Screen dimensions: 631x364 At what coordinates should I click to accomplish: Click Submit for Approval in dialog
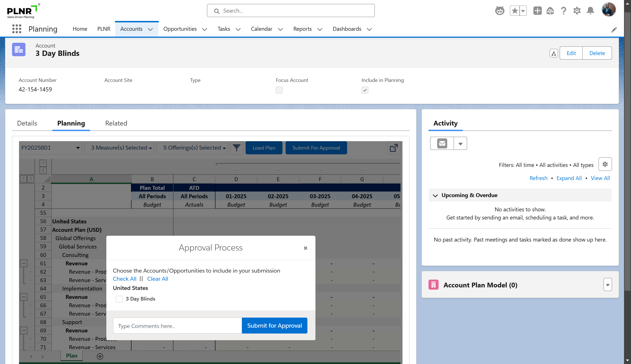(274, 326)
